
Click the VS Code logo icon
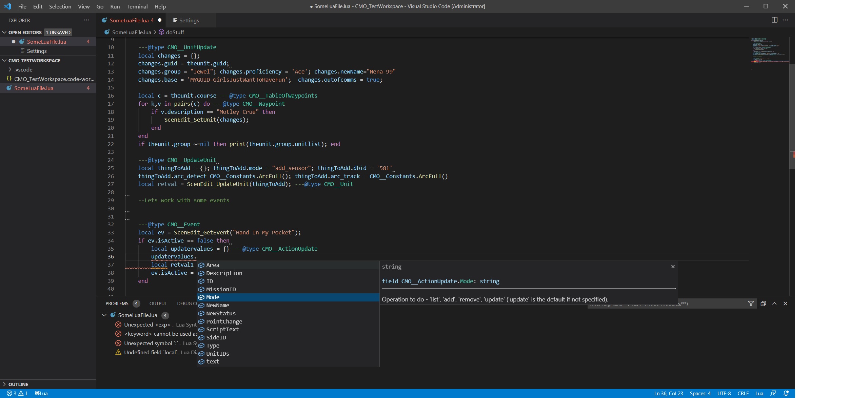(x=7, y=6)
